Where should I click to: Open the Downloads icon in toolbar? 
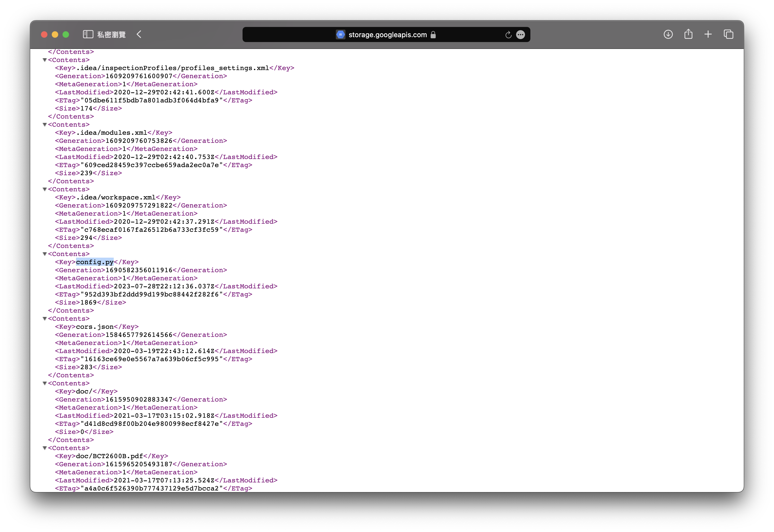(x=668, y=34)
